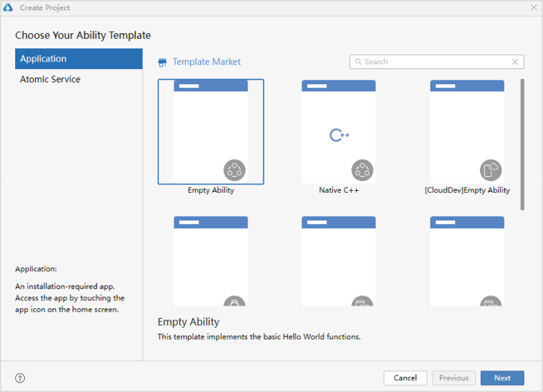This screenshot has width=543, height=392.
Task: Click the round badge on Native C++ thumbnail
Action: pyautogui.click(x=362, y=169)
